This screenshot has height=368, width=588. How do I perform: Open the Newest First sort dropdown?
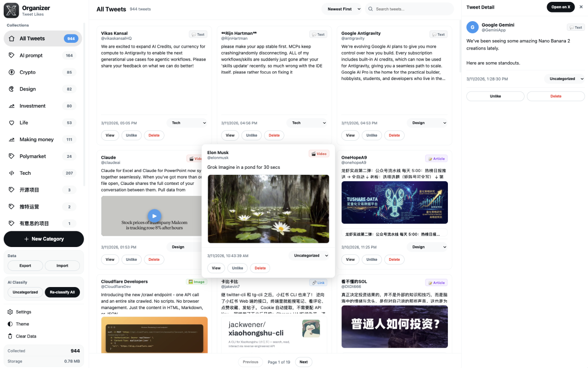(341, 9)
